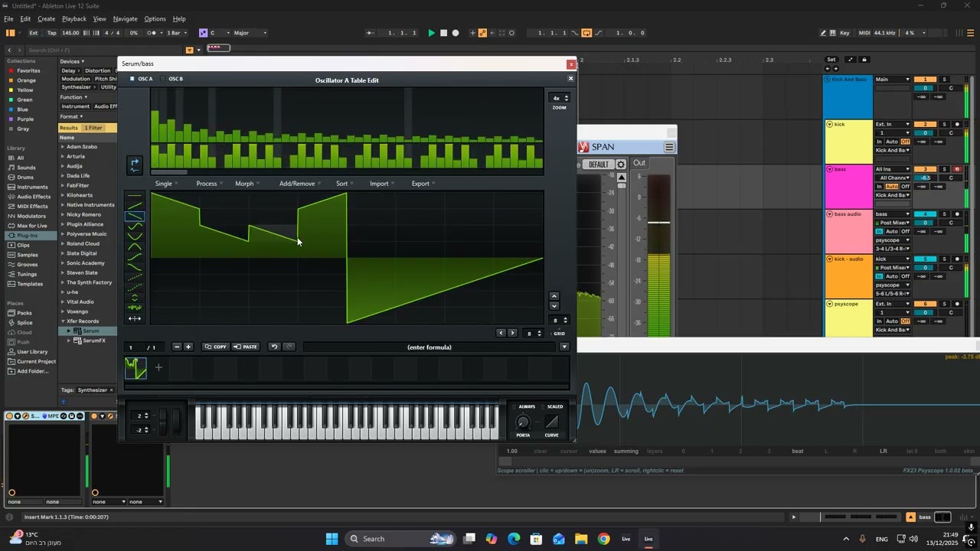This screenshot has height=551, width=980.
Task: Enable the SCALED portamento checkbox
Action: (x=542, y=407)
